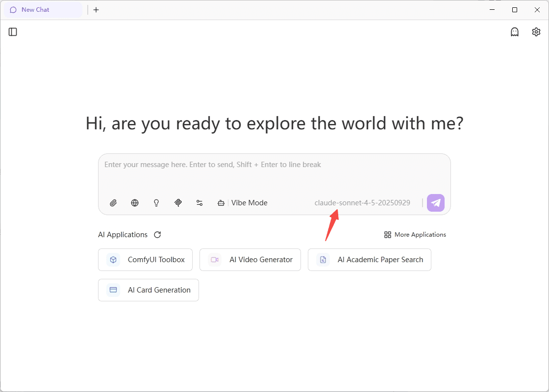Screen dimensions: 549x392
Task: Click into the message input field
Action: click(x=274, y=174)
